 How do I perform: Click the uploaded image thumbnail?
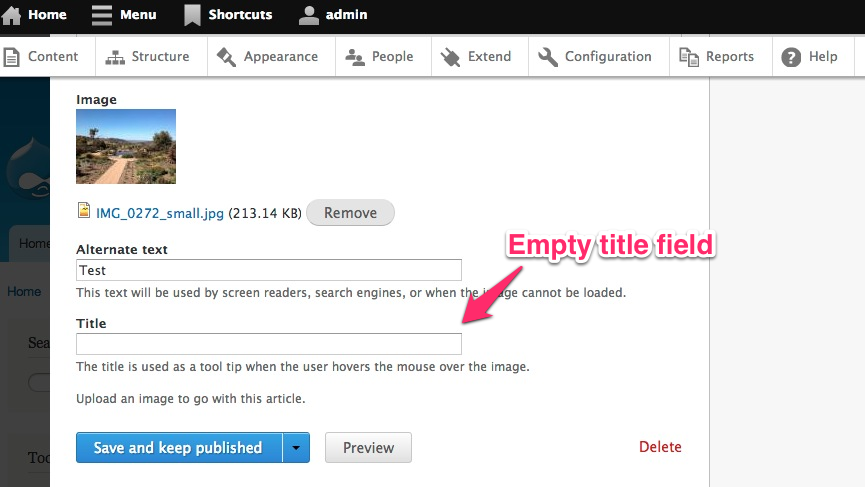pos(126,146)
